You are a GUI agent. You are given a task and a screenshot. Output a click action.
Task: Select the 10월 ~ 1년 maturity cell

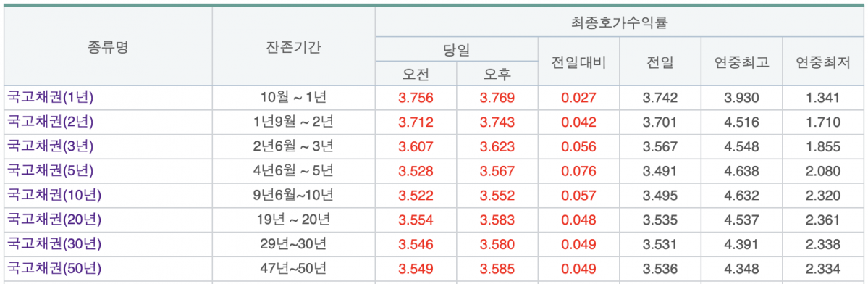pos(293,98)
